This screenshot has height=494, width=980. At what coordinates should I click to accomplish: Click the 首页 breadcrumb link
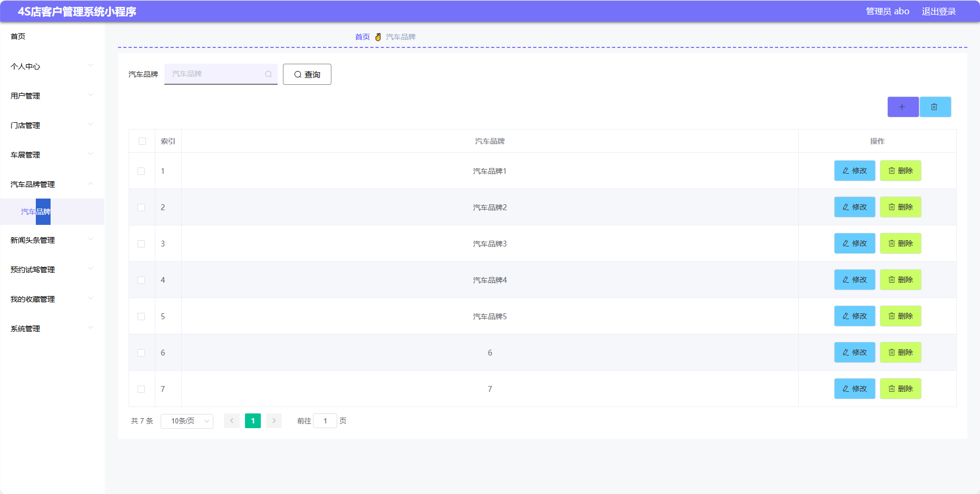click(x=362, y=37)
